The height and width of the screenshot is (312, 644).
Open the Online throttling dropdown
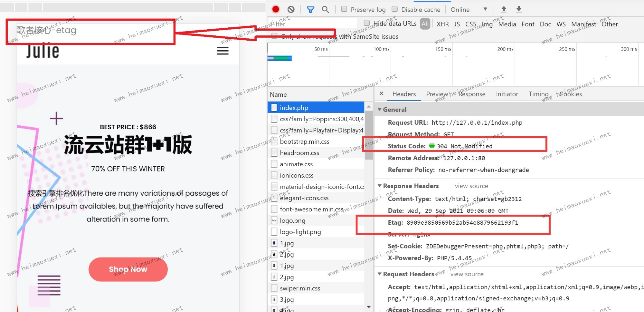point(469,10)
